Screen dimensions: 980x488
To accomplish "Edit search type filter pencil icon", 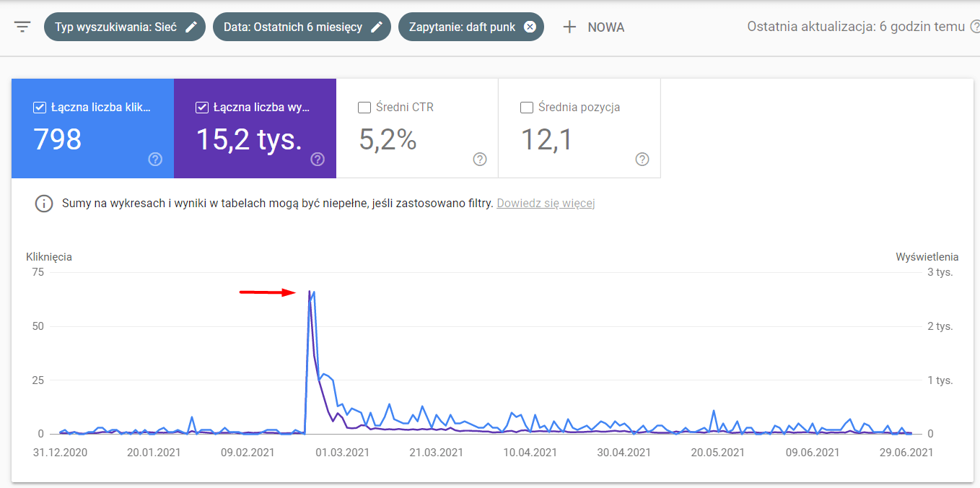I will click(x=191, y=27).
